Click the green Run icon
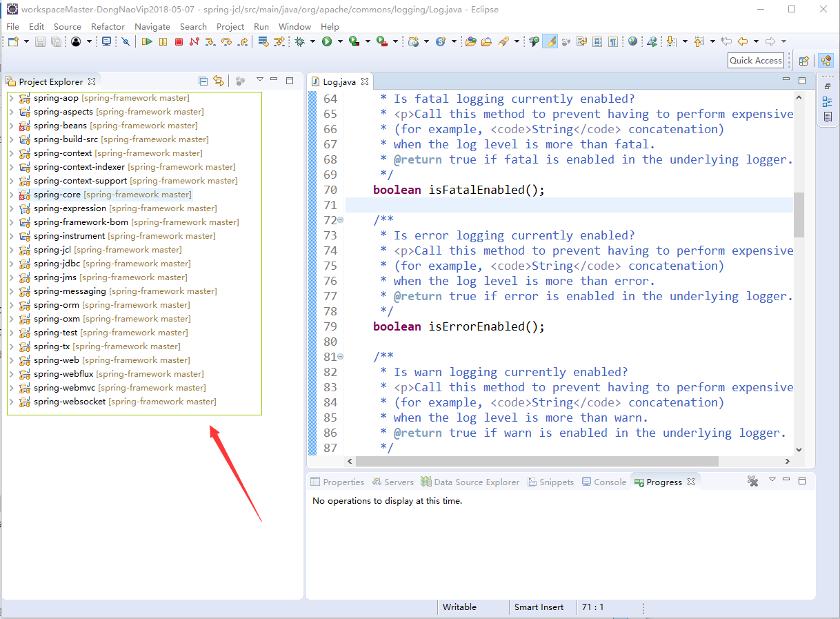The width and height of the screenshot is (840, 619). [327, 41]
